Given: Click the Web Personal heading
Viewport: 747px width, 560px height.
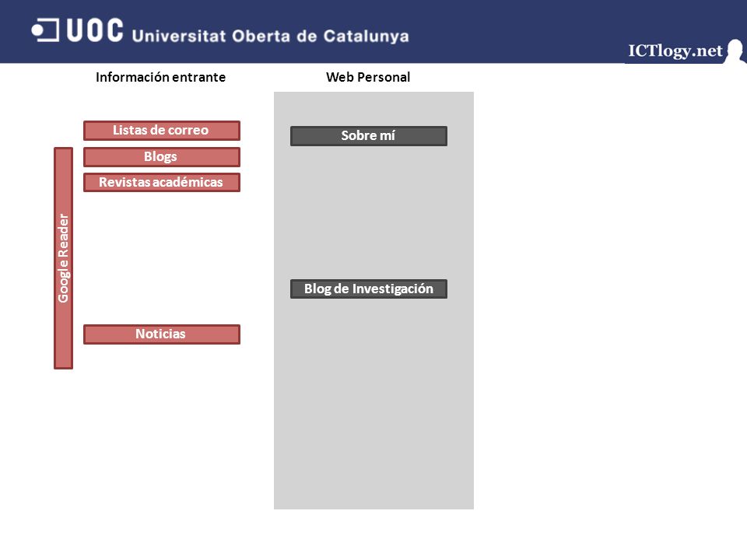Looking at the screenshot, I should pyautogui.click(x=368, y=77).
